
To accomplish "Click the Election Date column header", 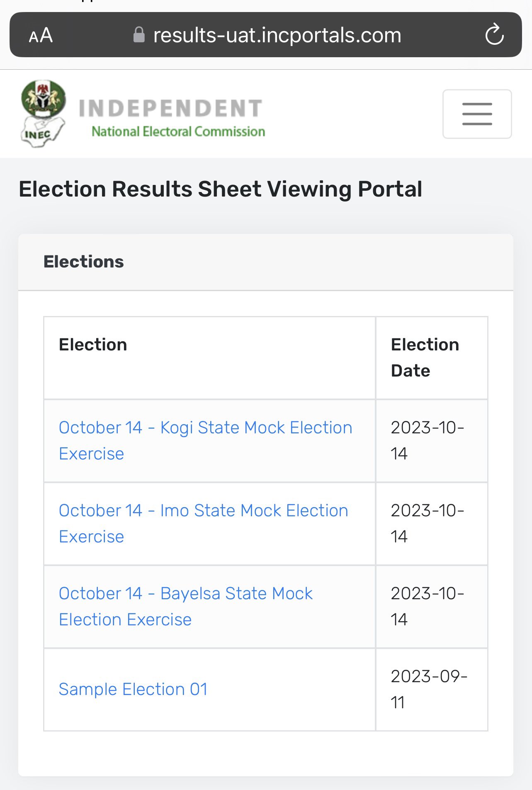I will pos(425,357).
